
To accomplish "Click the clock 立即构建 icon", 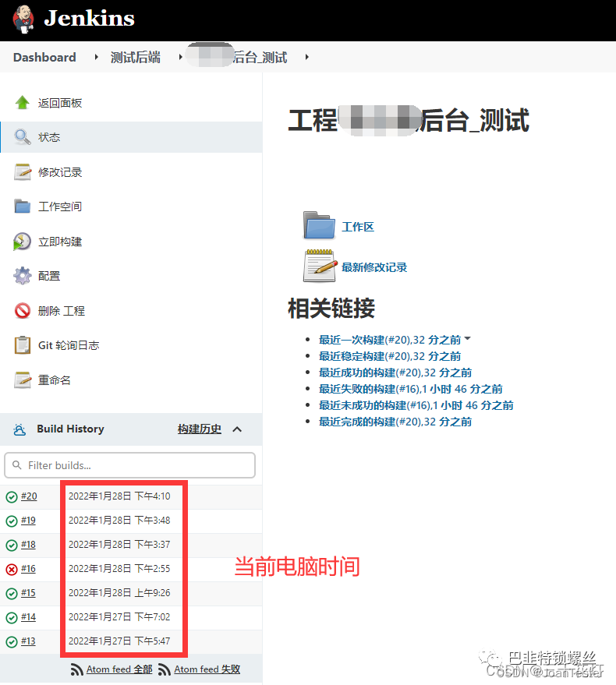I will coord(23,242).
